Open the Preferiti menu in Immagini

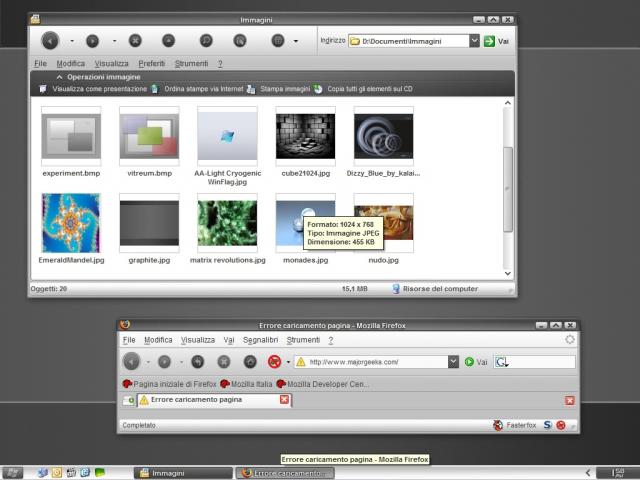coord(151,64)
